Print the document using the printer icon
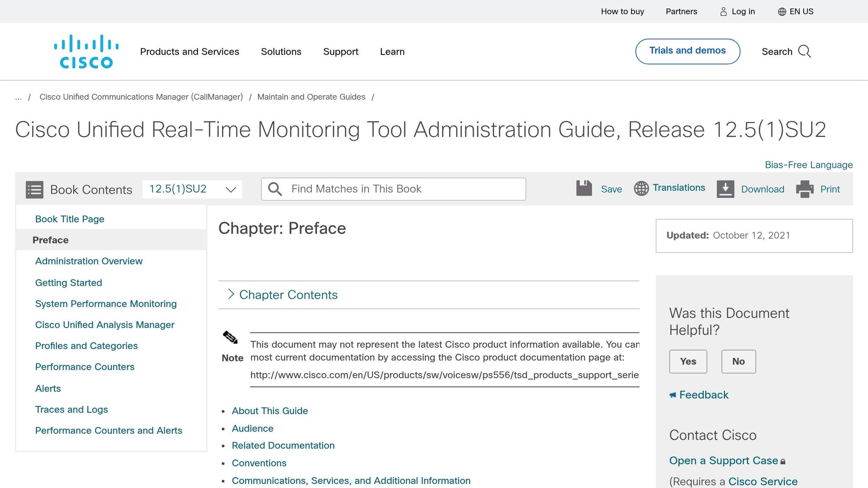This screenshot has width=868, height=488. click(x=804, y=189)
